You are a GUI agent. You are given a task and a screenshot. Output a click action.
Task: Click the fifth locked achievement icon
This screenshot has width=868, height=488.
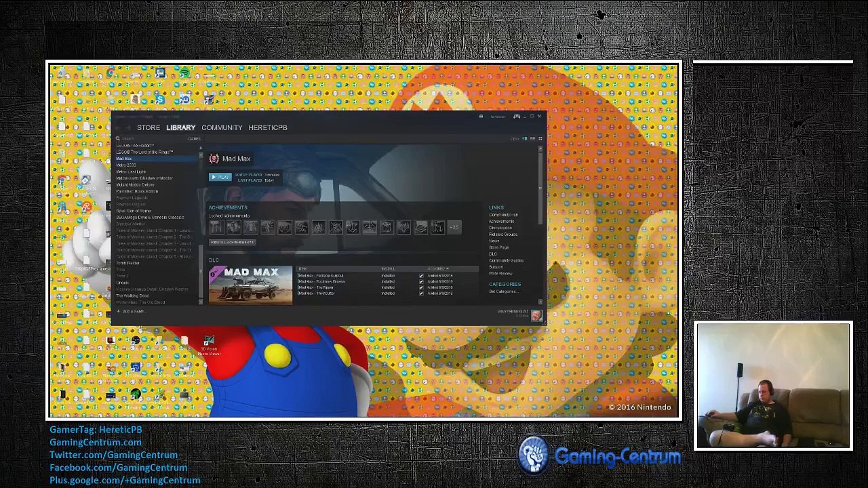click(x=284, y=227)
